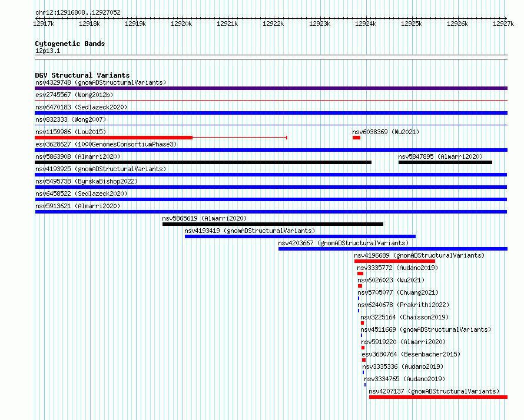
Task: Select the blue bar under nsv4203667
Action: [393, 249]
